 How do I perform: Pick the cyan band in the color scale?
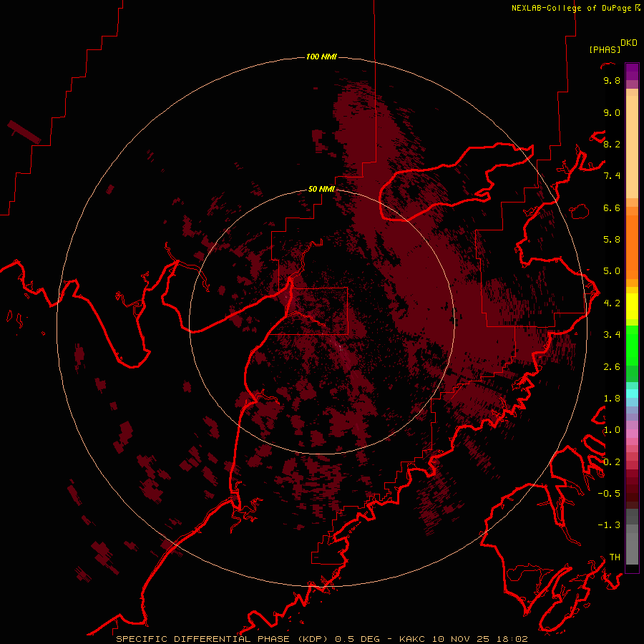click(x=632, y=394)
